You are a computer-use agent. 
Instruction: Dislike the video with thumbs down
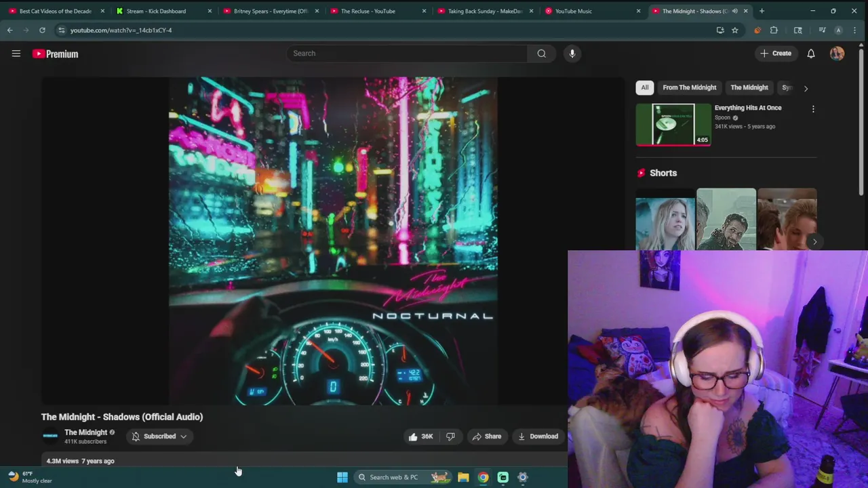(x=450, y=436)
